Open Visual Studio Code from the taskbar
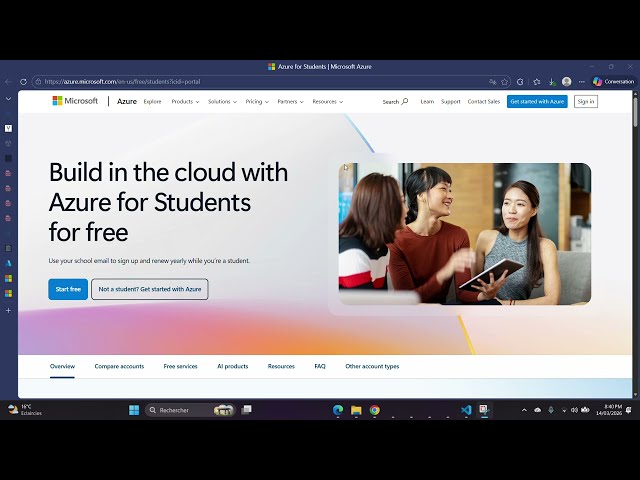This screenshot has height=480, width=640. (x=466, y=410)
